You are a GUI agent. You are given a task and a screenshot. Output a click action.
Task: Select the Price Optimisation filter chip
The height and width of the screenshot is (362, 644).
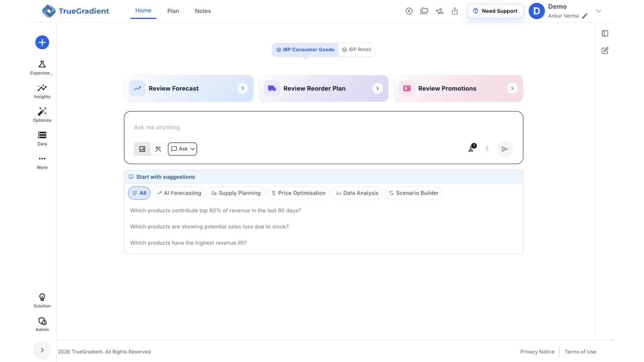click(298, 193)
